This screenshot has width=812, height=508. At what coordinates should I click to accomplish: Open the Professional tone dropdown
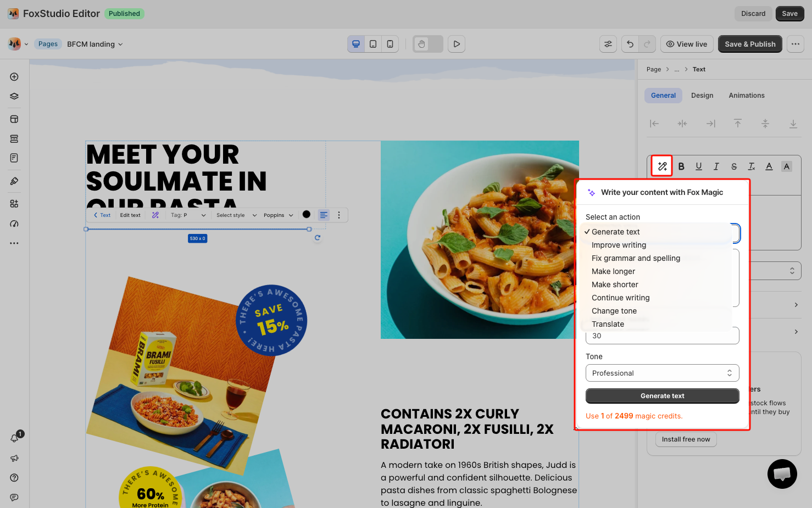662,373
